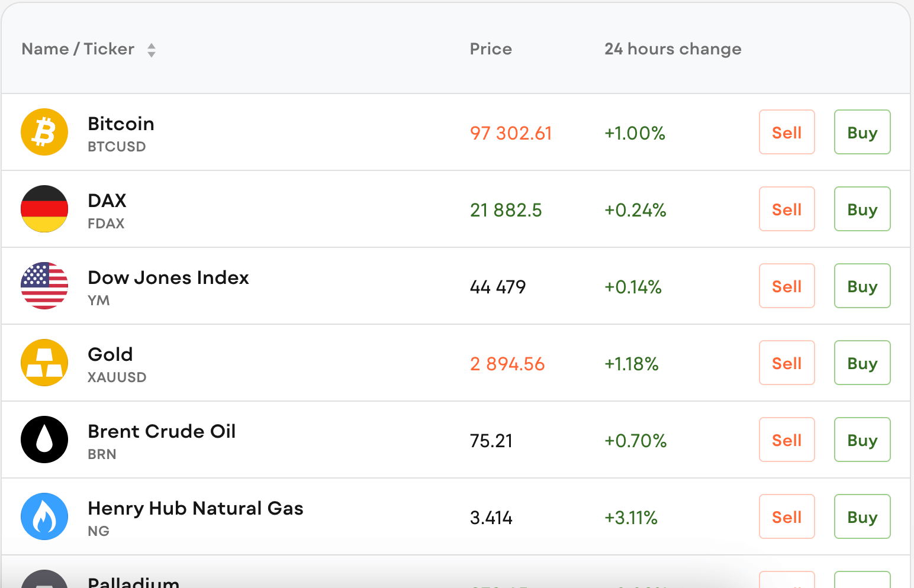Select the BTCUSD ticker text
This screenshot has width=914, height=588.
point(117,147)
